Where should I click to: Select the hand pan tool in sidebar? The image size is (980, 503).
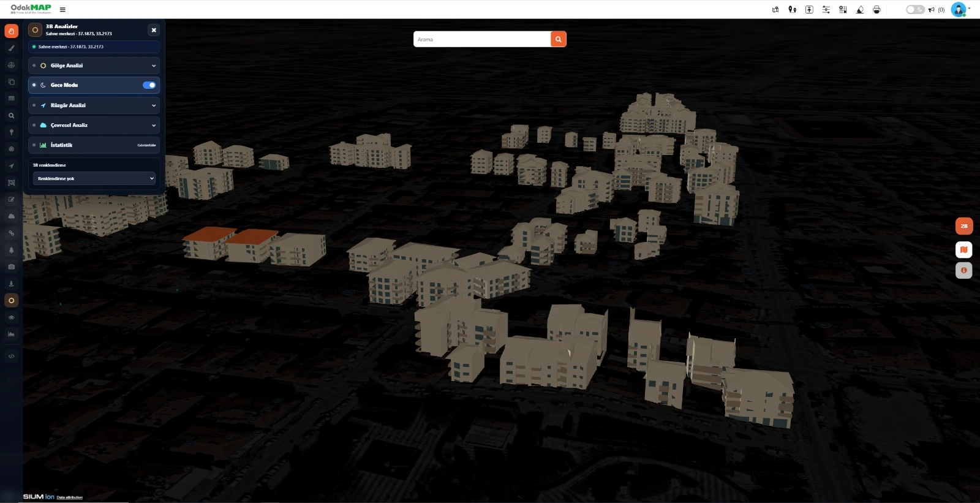point(12,31)
